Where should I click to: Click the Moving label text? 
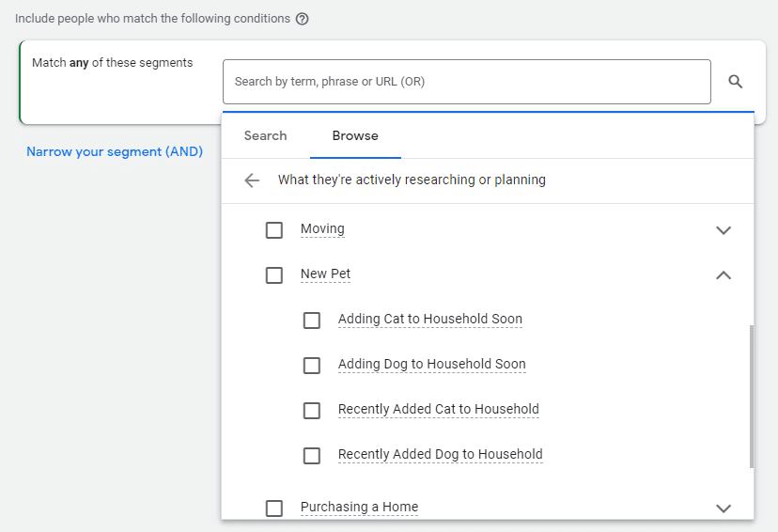point(322,229)
